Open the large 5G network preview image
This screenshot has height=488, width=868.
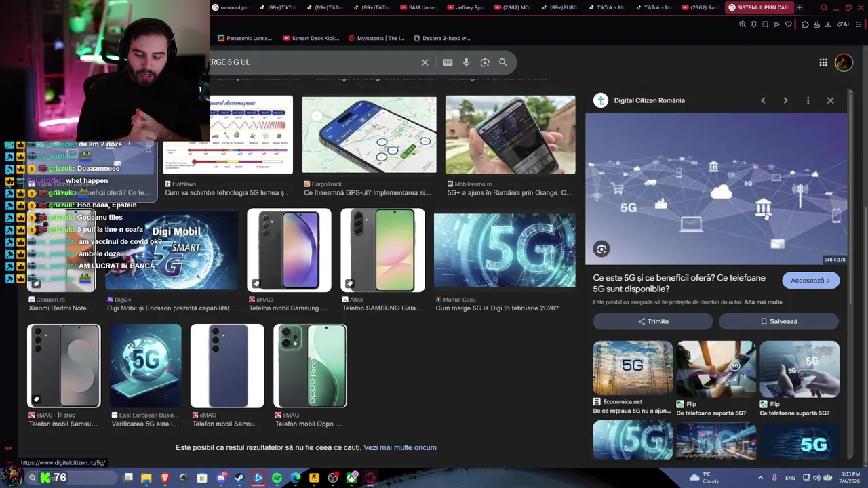716,188
